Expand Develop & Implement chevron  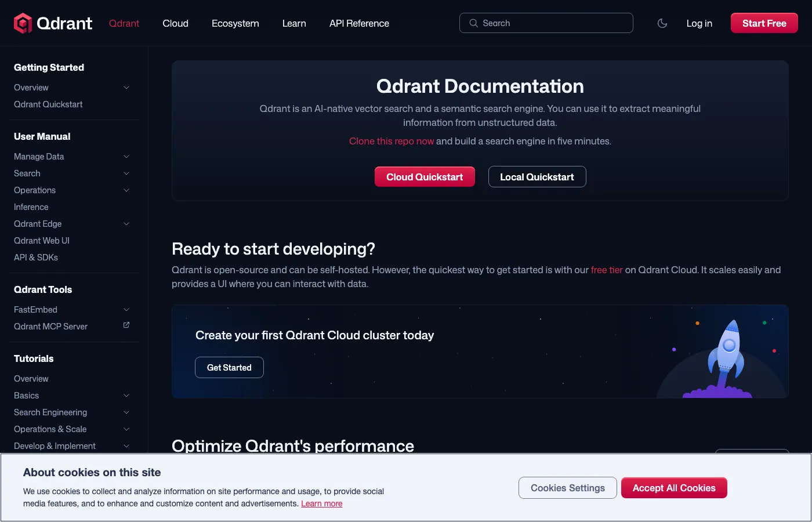126,446
